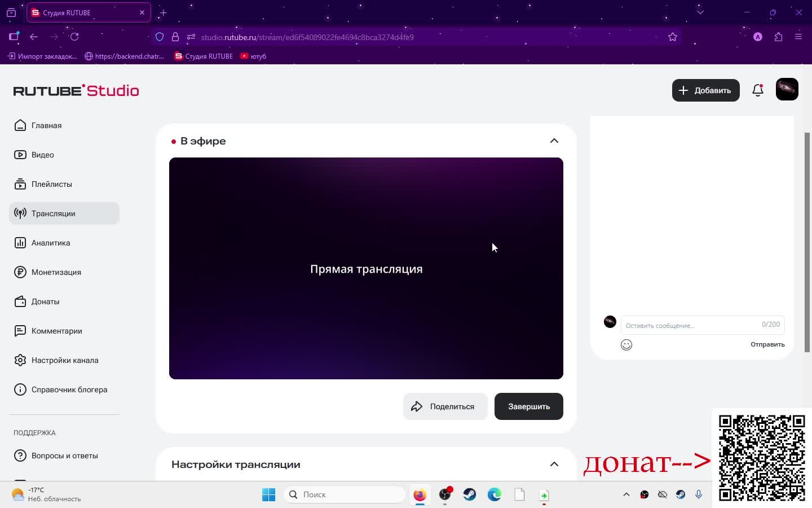Open the Windows Start menu
The width and height of the screenshot is (812, 508).
click(x=269, y=494)
